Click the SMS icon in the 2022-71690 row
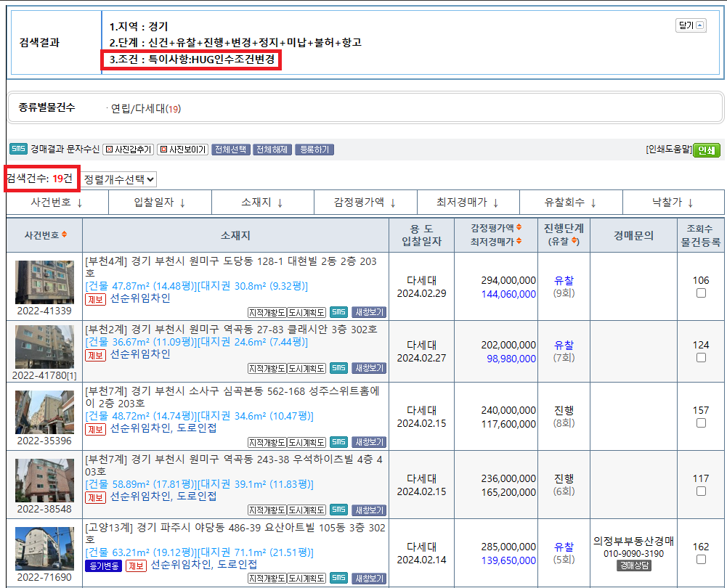Image resolution: width=727 pixels, height=588 pixels. [x=338, y=578]
